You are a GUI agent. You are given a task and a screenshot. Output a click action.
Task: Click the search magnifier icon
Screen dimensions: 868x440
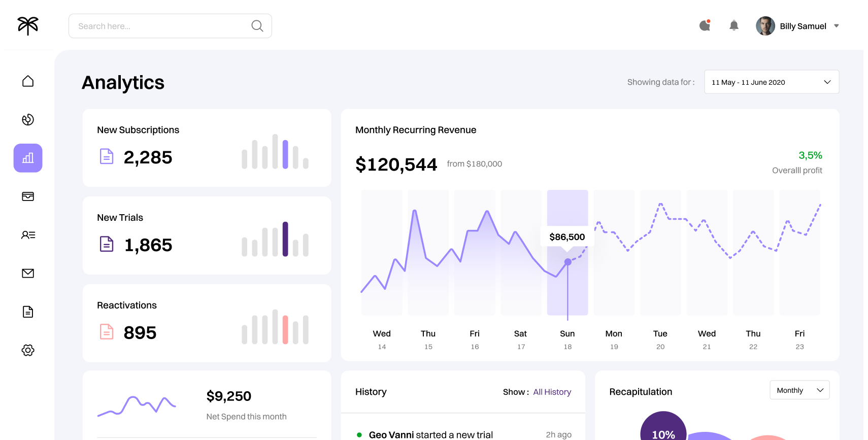(257, 26)
